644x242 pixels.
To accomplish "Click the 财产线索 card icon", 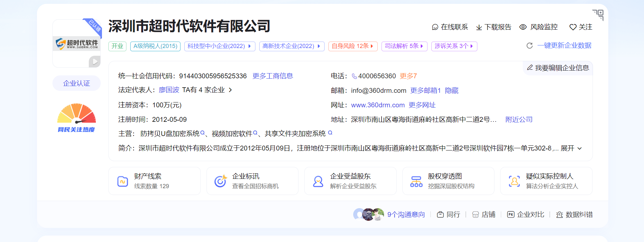I will coord(123,181).
